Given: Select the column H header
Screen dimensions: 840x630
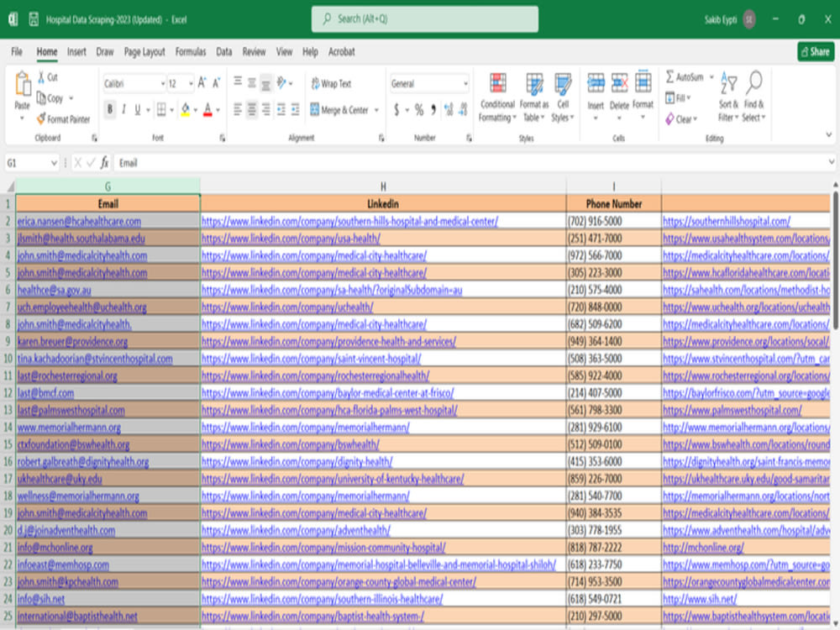Looking at the screenshot, I should pyautogui.click(x=383, y=186).
